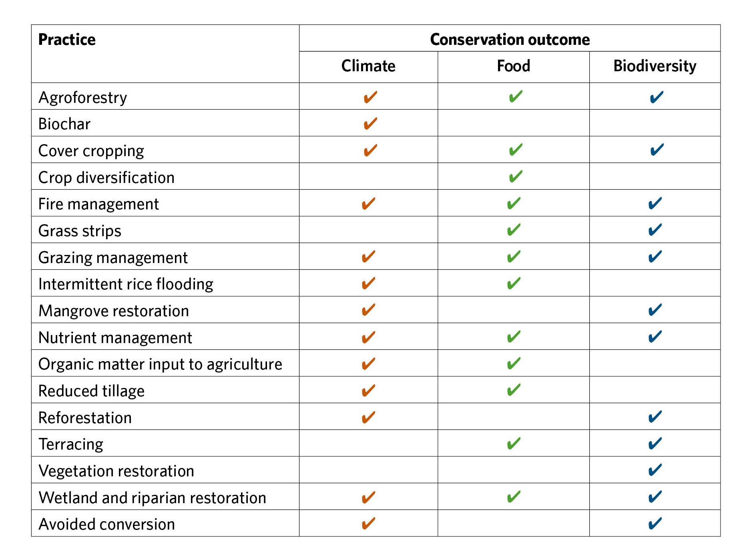Click the green Food checkmark for Reduced tillage
The height and width of the screenshot is (560, 755).
514,390
